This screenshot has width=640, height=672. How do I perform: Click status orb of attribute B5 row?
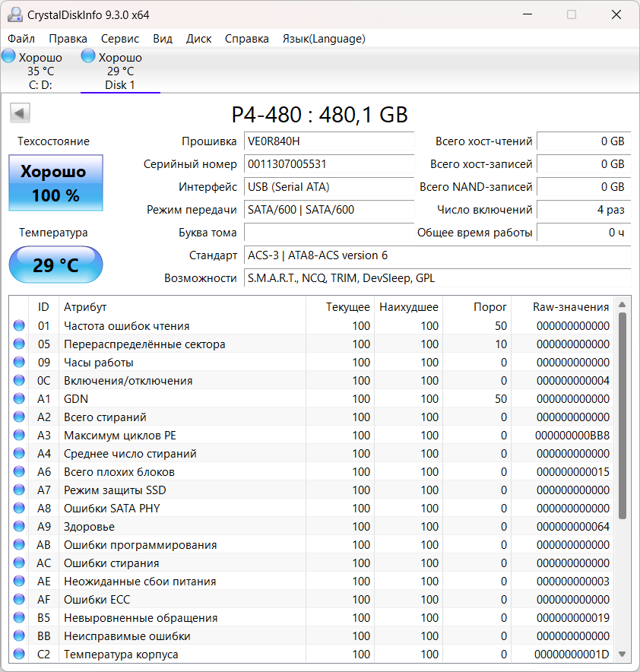19,617
